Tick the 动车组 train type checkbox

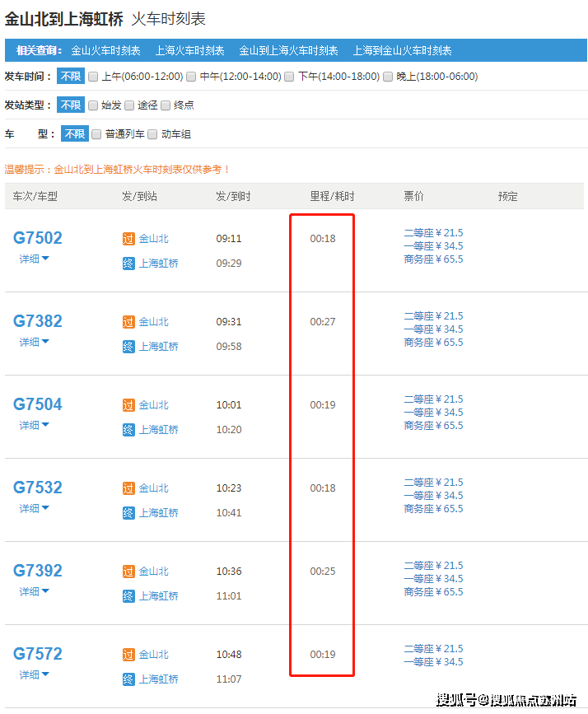click(152, 134)
